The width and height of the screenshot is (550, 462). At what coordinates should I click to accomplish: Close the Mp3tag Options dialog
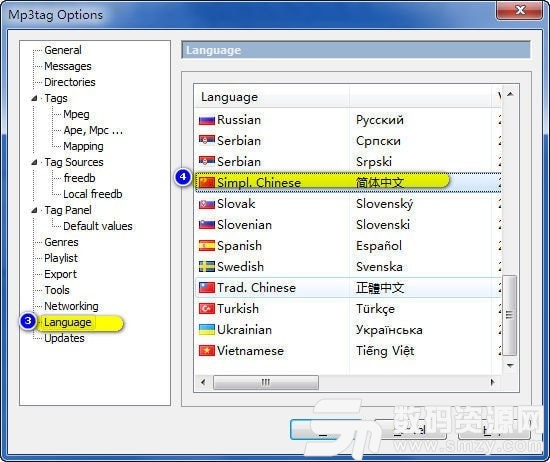[x=520, y=10]
